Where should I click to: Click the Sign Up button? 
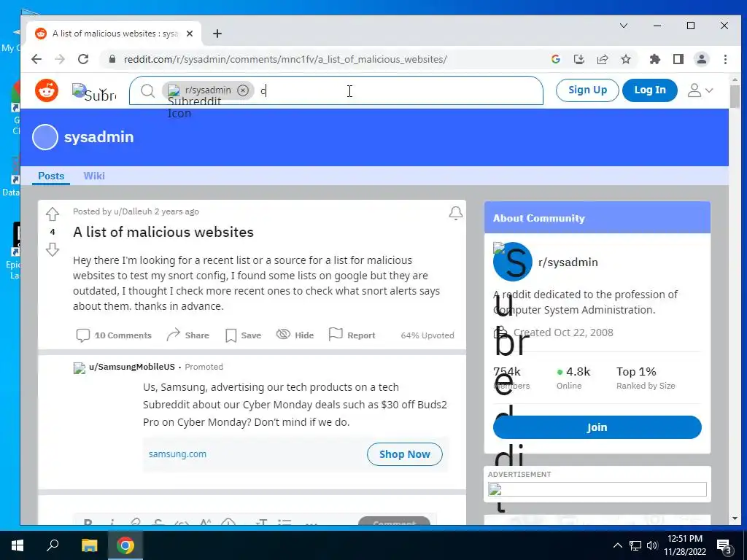(587, 90)
